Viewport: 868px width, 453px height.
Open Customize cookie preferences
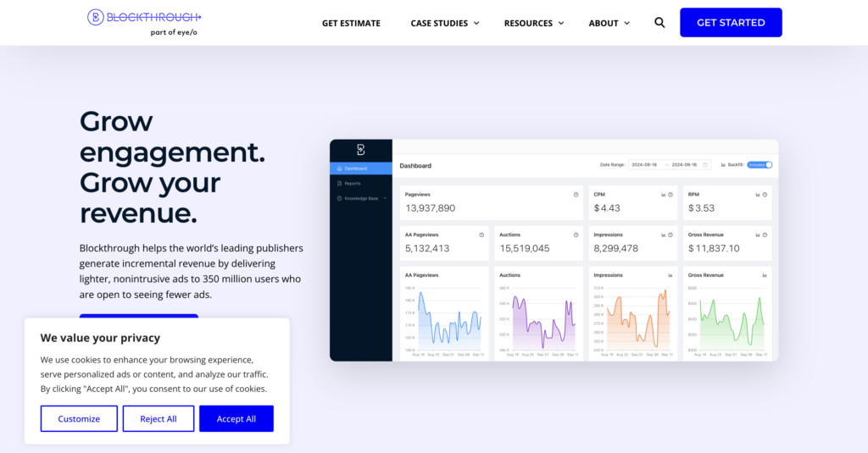(x=79, y=418)
